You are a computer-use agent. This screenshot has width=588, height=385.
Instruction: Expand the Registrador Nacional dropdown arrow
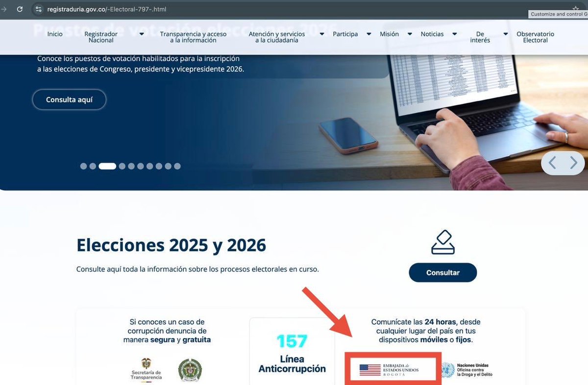click(x=142, y=34)
